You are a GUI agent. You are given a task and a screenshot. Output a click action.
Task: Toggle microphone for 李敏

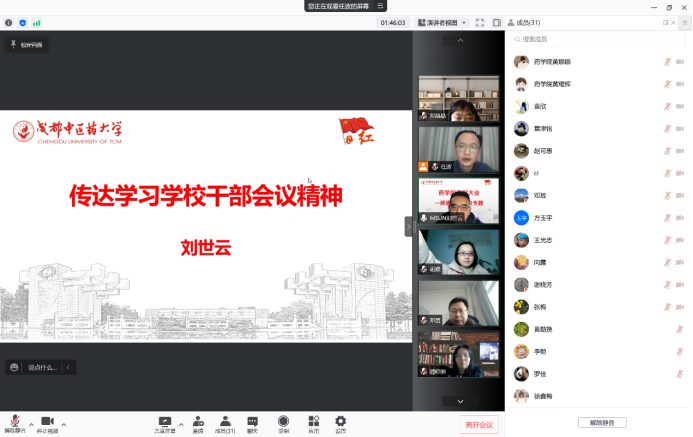pyautogui.click(x=680, y=352)
